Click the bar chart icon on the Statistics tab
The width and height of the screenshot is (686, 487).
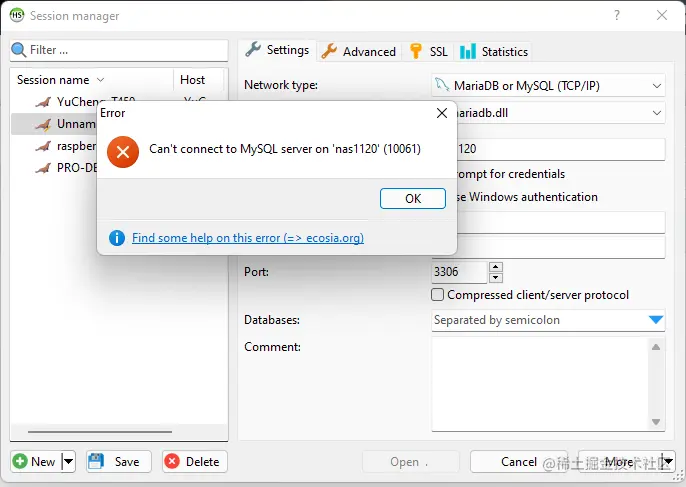[x=468, y=51]
